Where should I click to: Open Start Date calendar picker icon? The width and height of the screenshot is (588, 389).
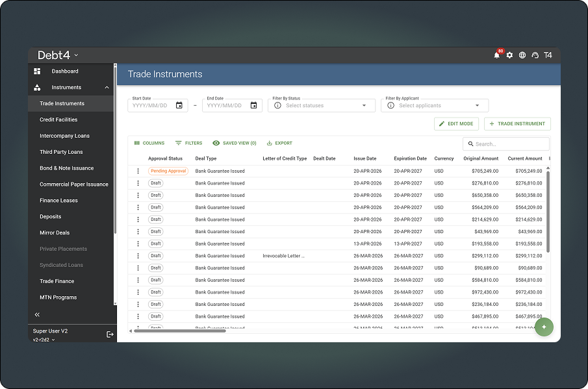coord(179,105)
